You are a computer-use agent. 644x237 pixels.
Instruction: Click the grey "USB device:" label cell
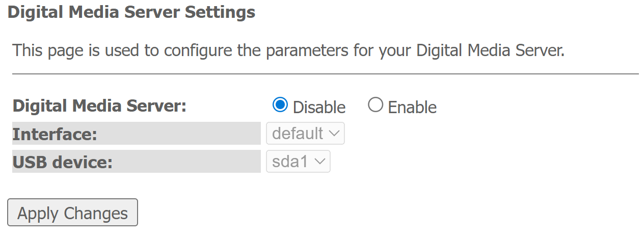pyautogui.click(x=136, y=162)
